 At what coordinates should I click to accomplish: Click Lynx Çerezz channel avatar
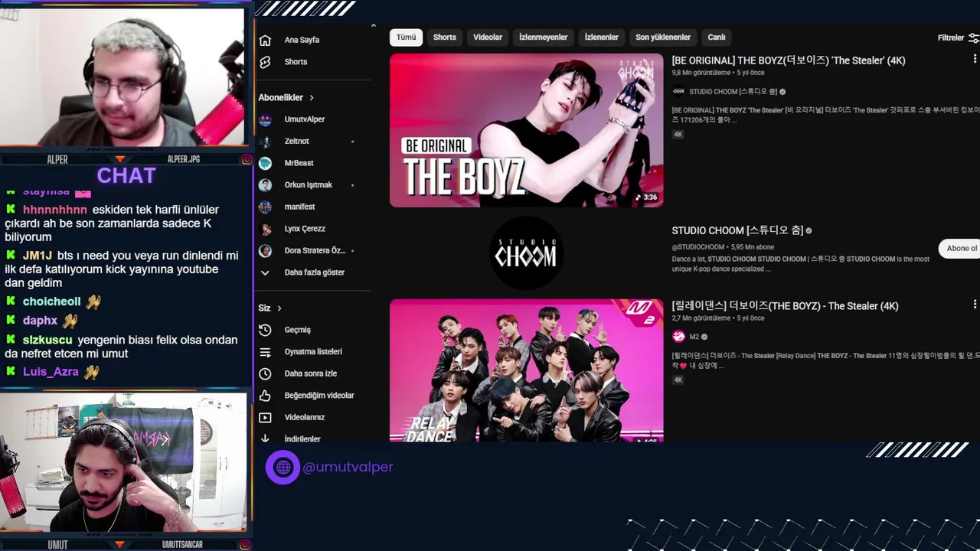click(x=265, y=229)
